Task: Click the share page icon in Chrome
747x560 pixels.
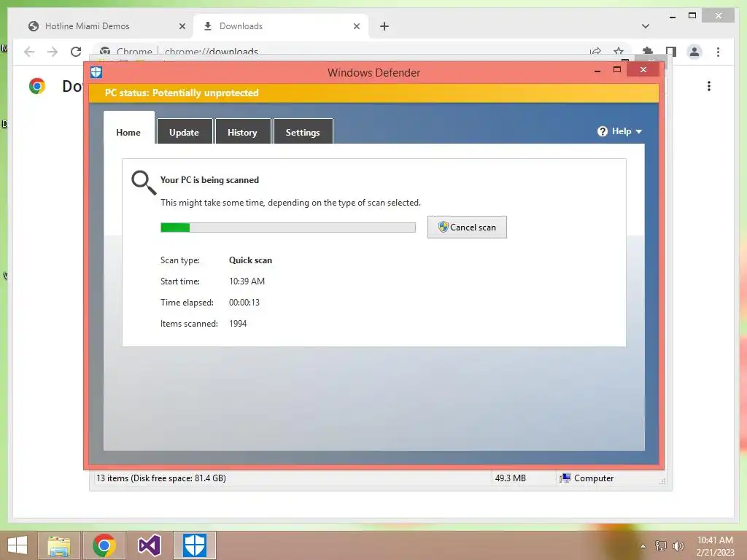Action: (595, 52)
